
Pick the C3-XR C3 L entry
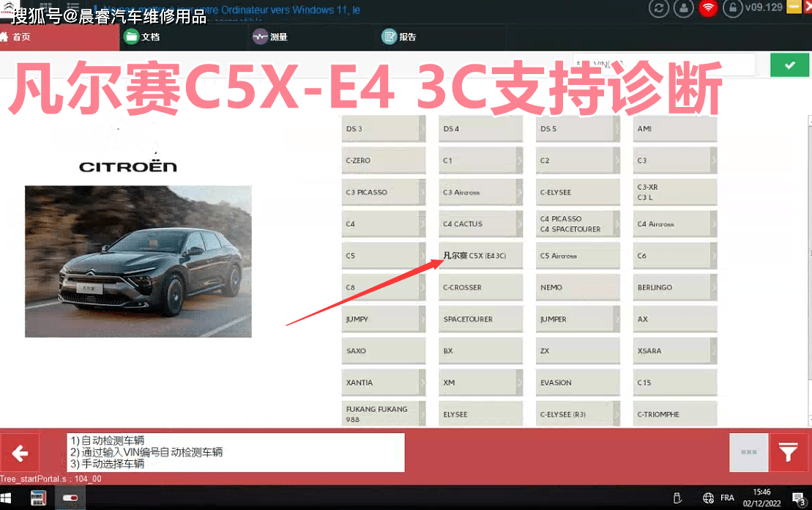675,192
